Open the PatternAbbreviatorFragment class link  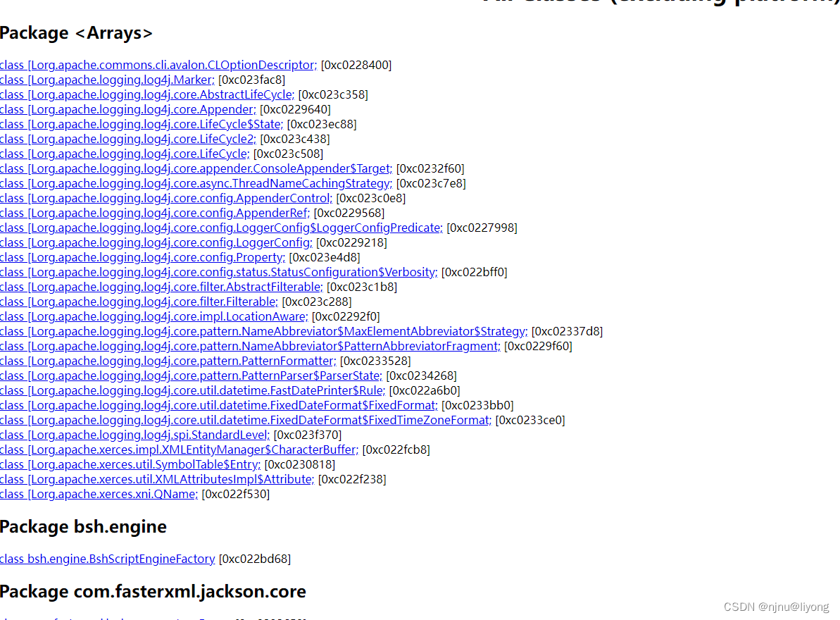click(250, 346)
